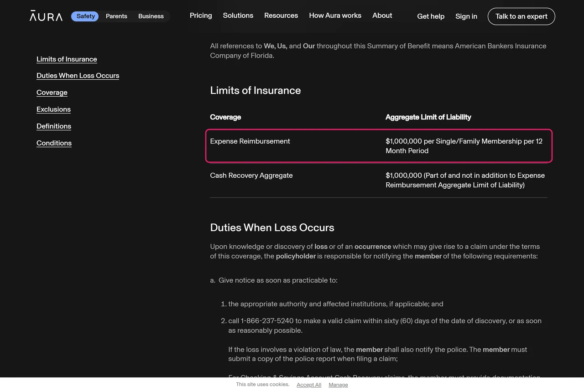Viewport: 584px width, 392px height.
Task: Click the Aura logo
Action: click(x=46, y=15)
